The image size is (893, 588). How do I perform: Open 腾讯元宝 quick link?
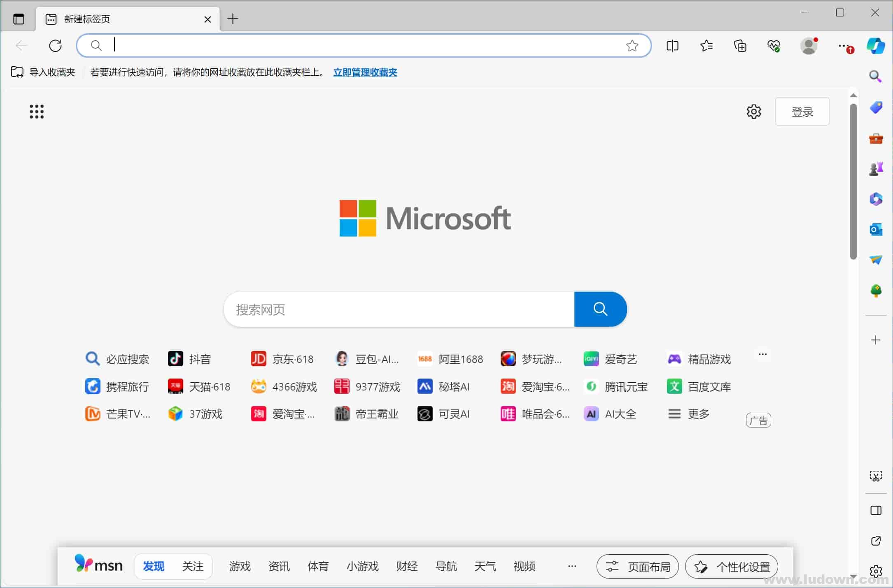click(616, 387)
